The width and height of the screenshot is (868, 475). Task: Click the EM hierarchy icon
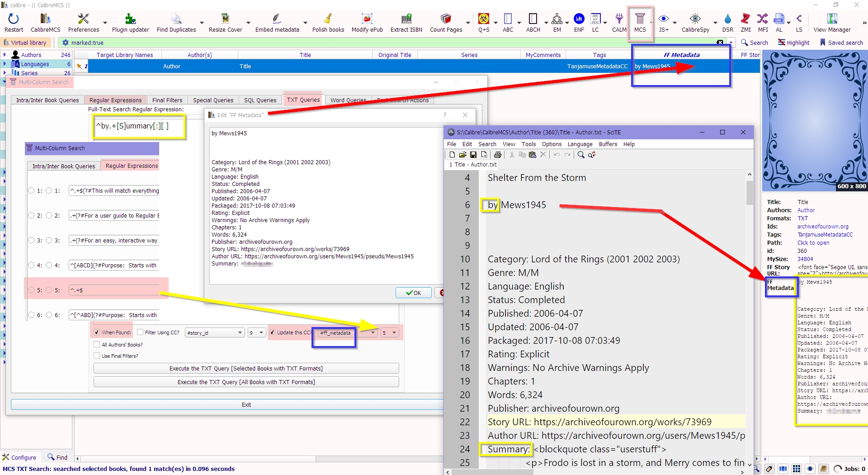[557, 19]
